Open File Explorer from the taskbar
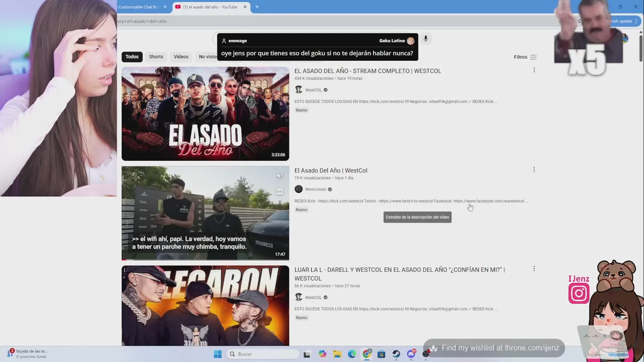This screenshot has width=644, height=362. (x=337, y=354)
